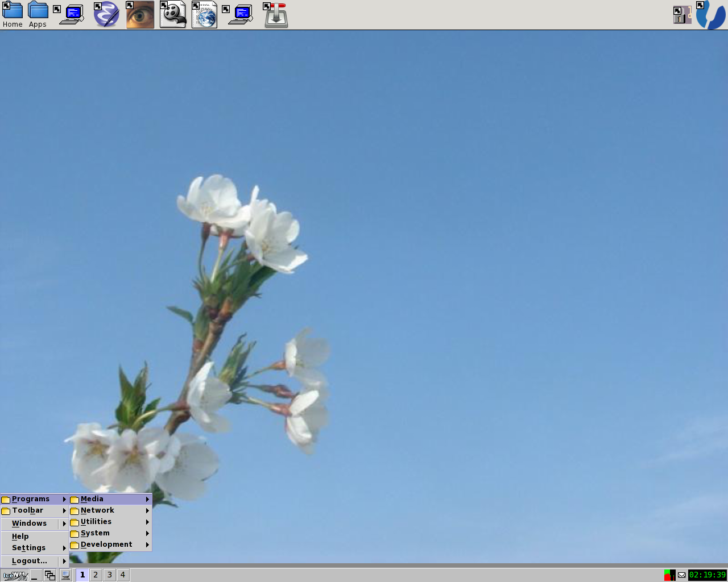This screenshot has width=728, height=582.
Task: Open the Development submenu entry
Action: (x=110, y=544)
